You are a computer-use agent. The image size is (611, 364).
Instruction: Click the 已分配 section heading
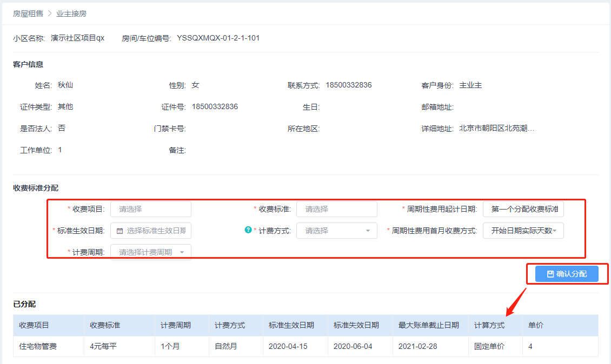point(24,304)
